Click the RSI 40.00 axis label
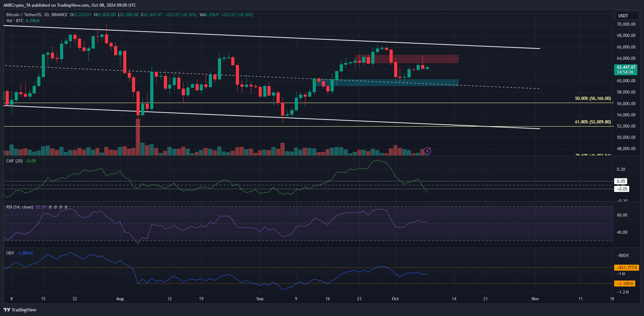This screenshot has height=316, width=644. 622,232
